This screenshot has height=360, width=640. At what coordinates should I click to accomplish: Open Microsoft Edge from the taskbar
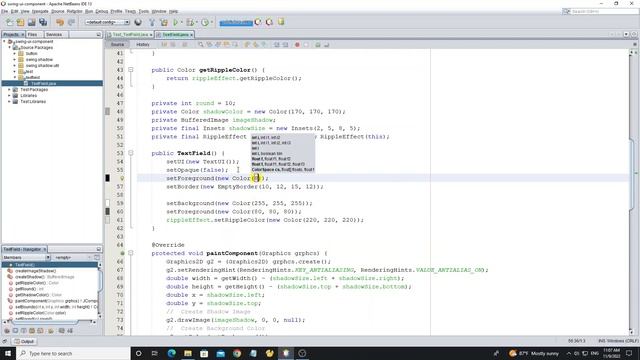point(171,353)
